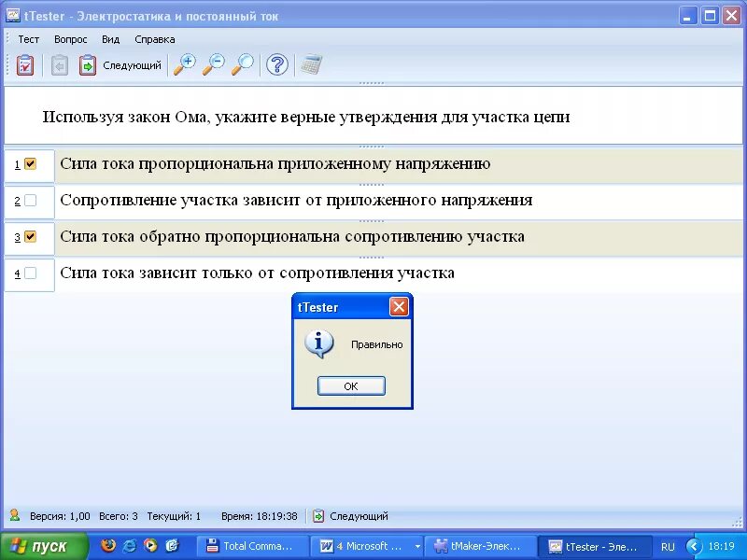Click the 18:19 taskbar clock

click(x=721, y=546)
